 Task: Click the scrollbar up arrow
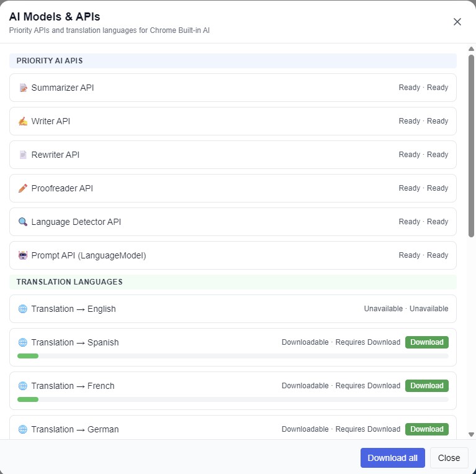pos(471,49)
